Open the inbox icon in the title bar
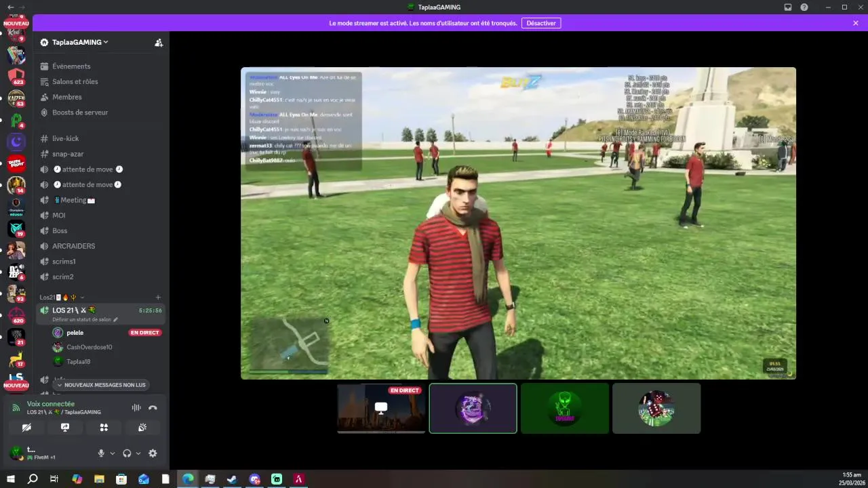The image size is (868, 488). (x=788, y=7)
